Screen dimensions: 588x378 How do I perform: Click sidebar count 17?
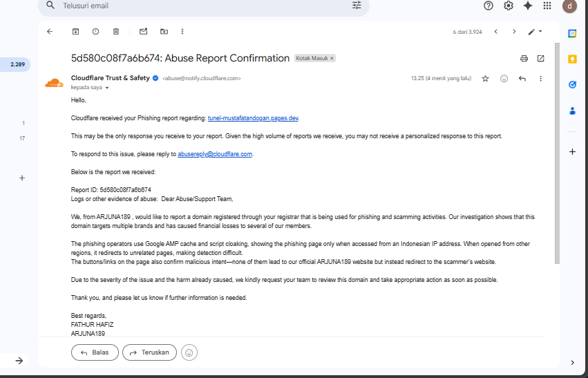(x=22, y=138)
